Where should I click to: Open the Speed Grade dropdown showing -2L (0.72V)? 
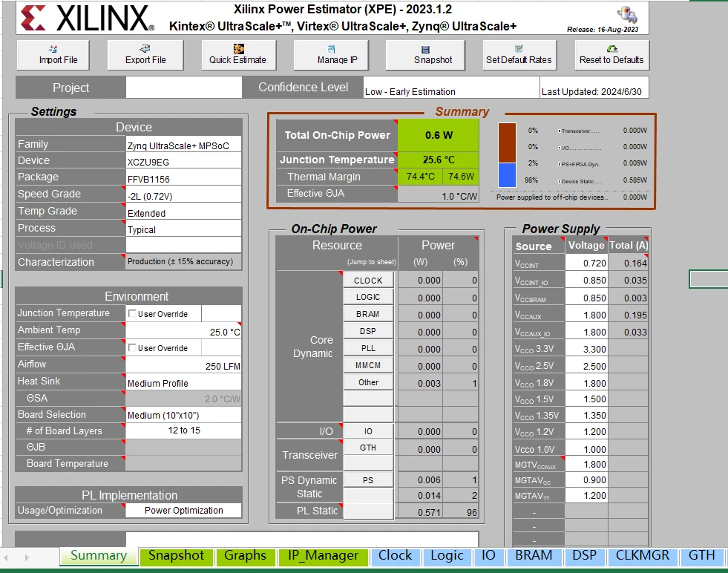183,194
